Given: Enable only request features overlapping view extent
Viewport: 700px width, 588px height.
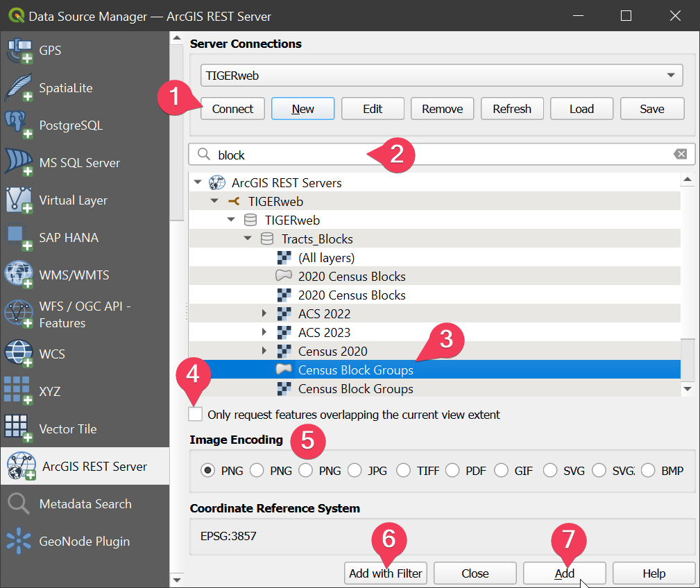Looking at the screenshot, I should click(x=196, y=415).
